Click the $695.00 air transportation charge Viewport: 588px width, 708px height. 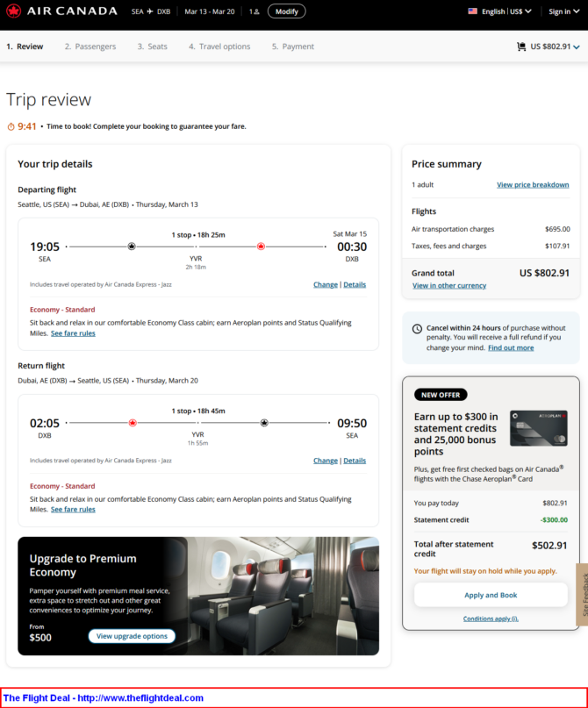click(557, 229)
